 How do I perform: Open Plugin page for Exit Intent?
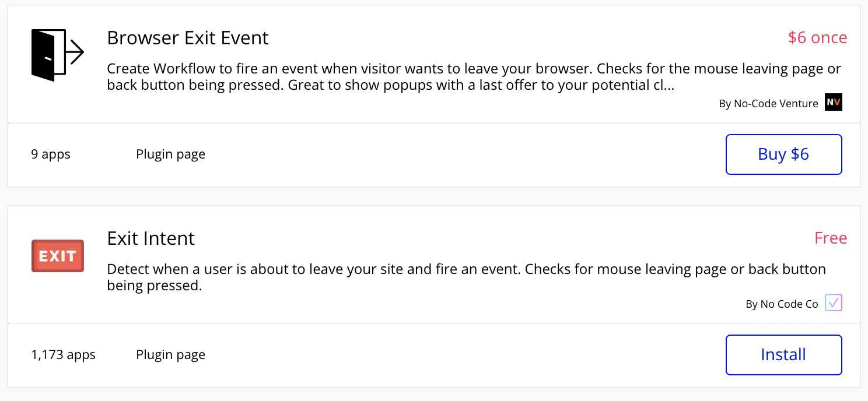(x=170, y=354)
